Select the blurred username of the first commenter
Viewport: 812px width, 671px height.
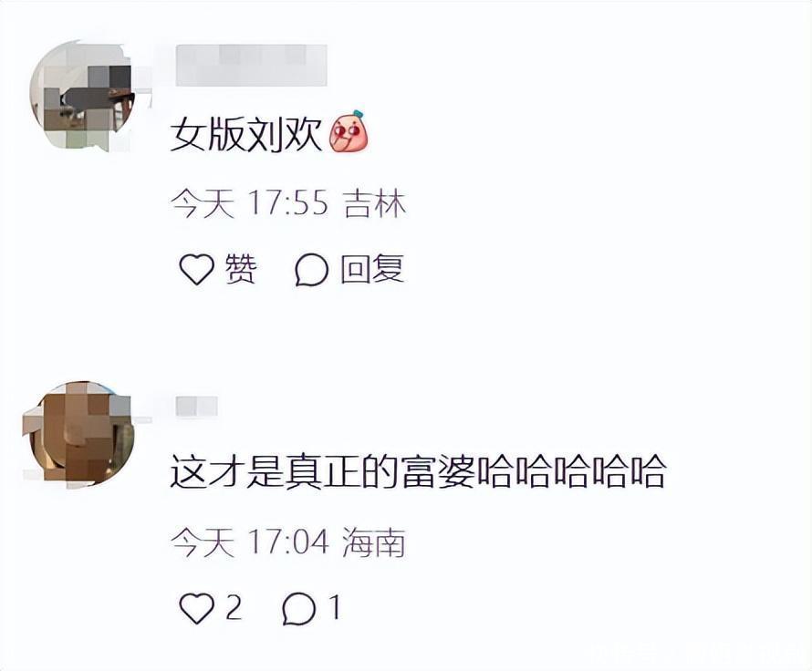tap(251, 66)
